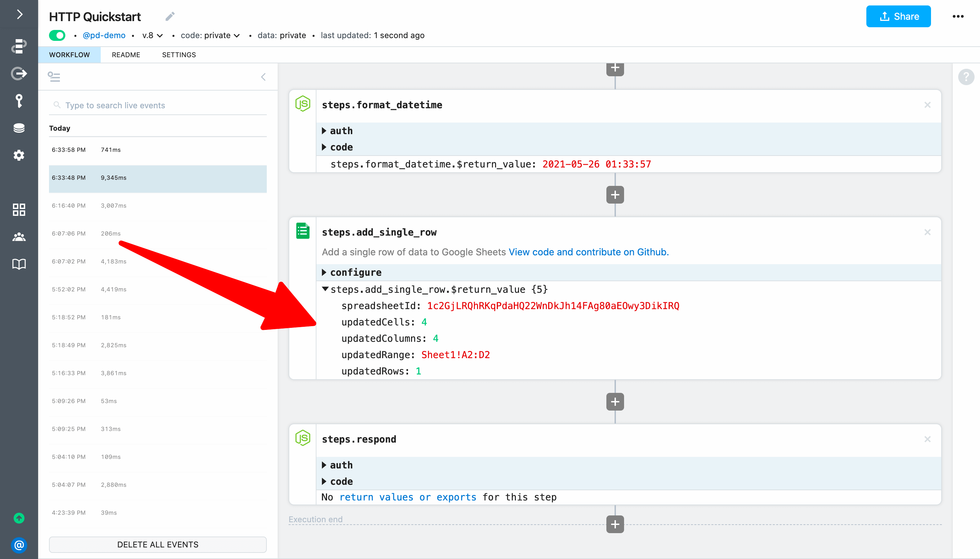Open the database icon in sidebar
This screenshot has height=559, width=980.
[x=19, y=128]
